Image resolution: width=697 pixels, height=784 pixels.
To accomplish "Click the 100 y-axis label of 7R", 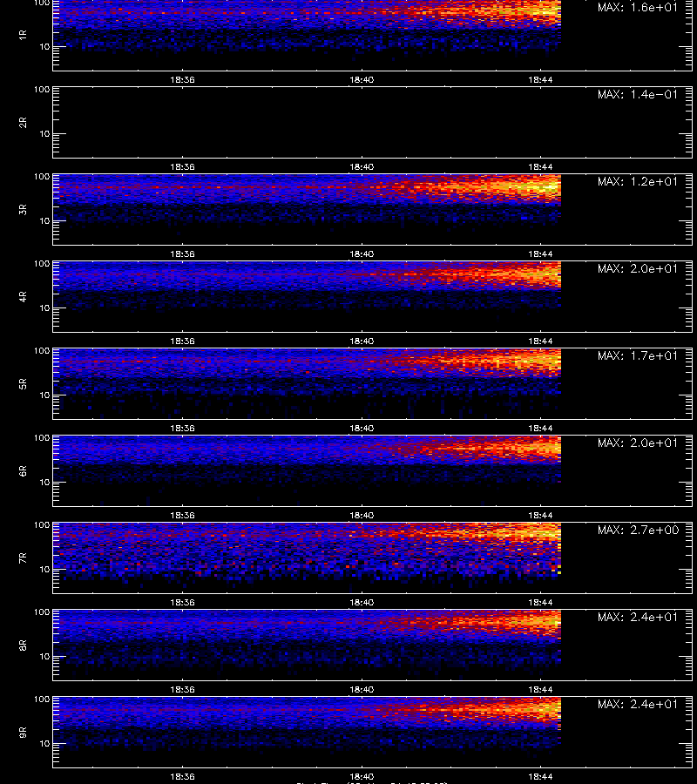I will tap(42, 525).
